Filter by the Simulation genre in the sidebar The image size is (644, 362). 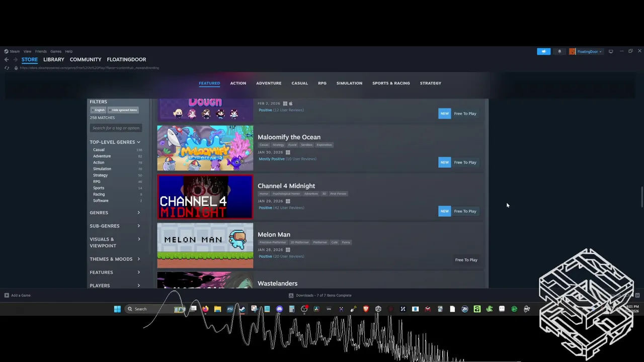tap(117, 169)
